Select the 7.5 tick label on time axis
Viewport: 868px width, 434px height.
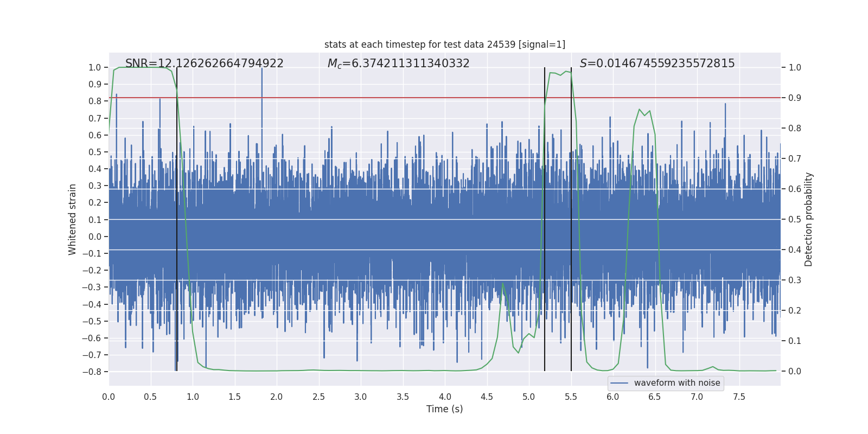coord(739,397)
